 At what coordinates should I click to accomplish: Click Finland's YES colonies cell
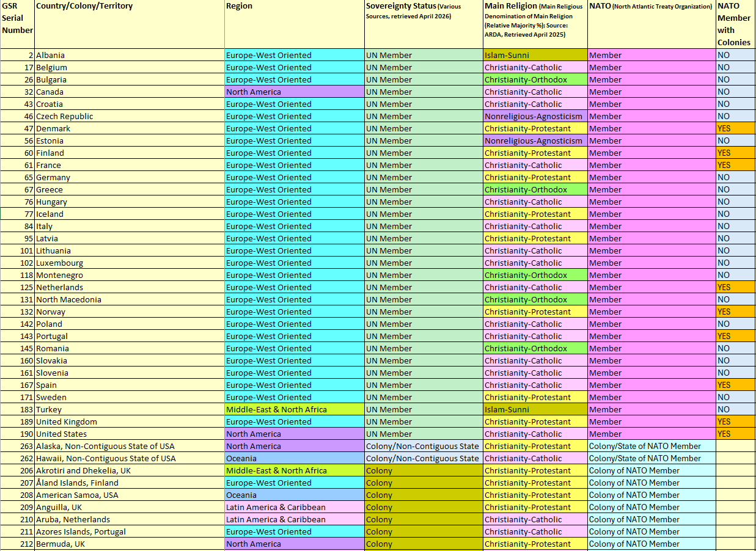click(736, 153)
